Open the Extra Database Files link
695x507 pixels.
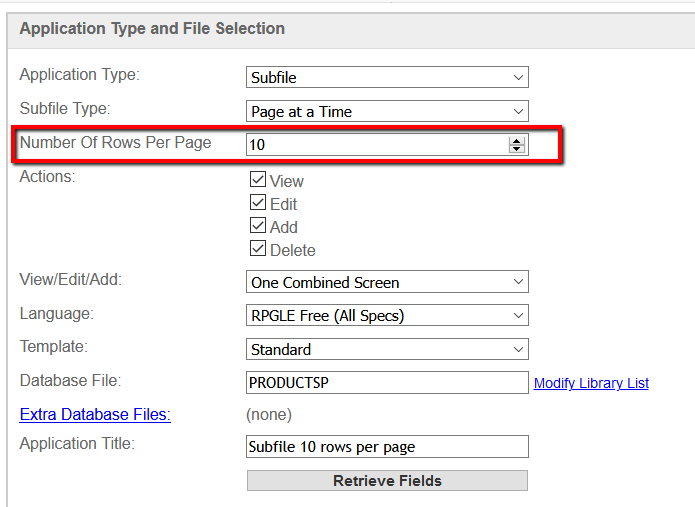pyautogui.click(x=95, y=414)
